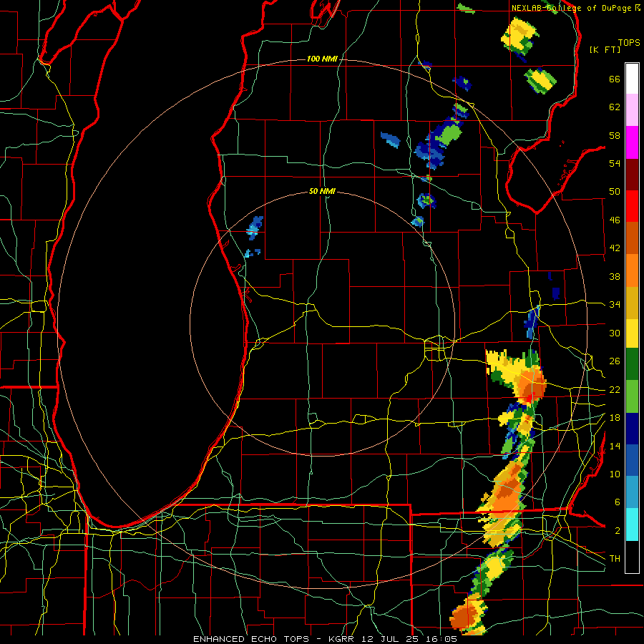Screen dimensions: 644x644
Task: Click the gold 38 kft legend swatch
Action: pos(632,302)
